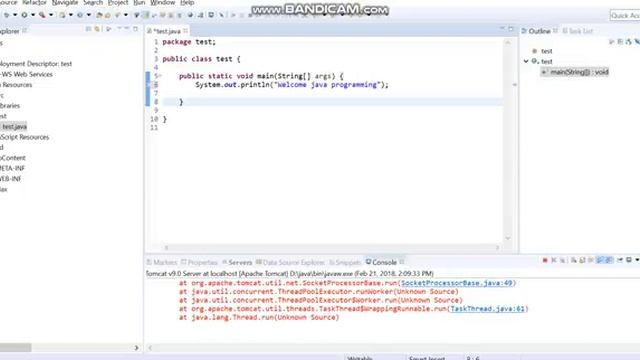Viewport: 640px width, 360px height.
Task: Select JavaScript Resources in explorer
Action: pyautogui.click(x=24, y=137)
